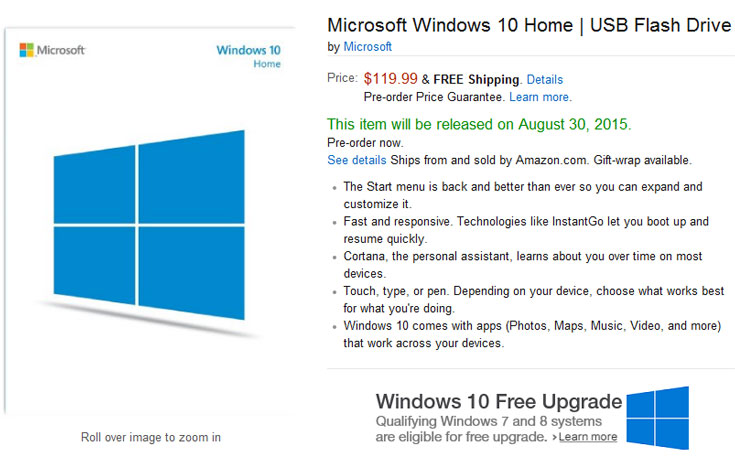
Task: Open the Microsoft brand link under the title
Action: tap(367, 46)
